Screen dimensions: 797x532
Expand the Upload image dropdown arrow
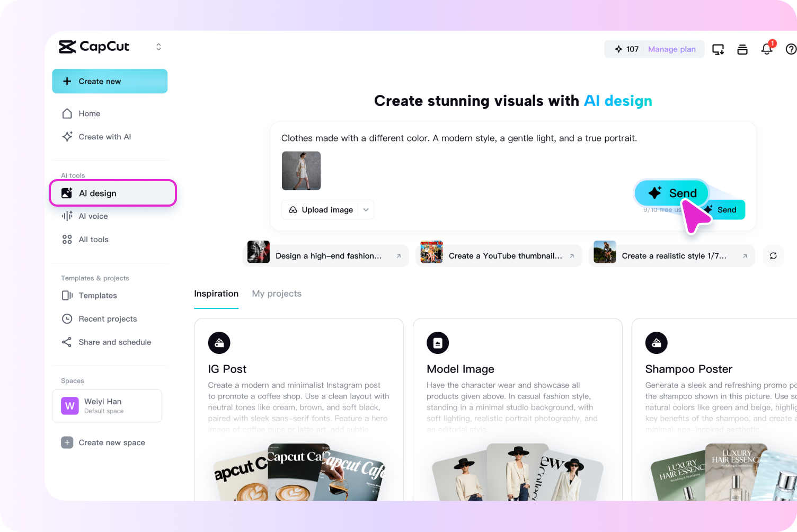(366, 210)
